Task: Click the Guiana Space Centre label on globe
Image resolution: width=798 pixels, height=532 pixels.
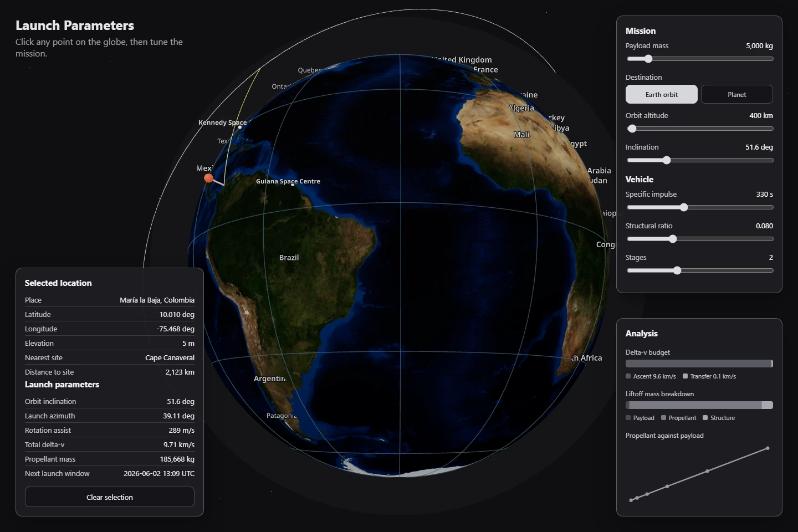Action: pos(288,181)
